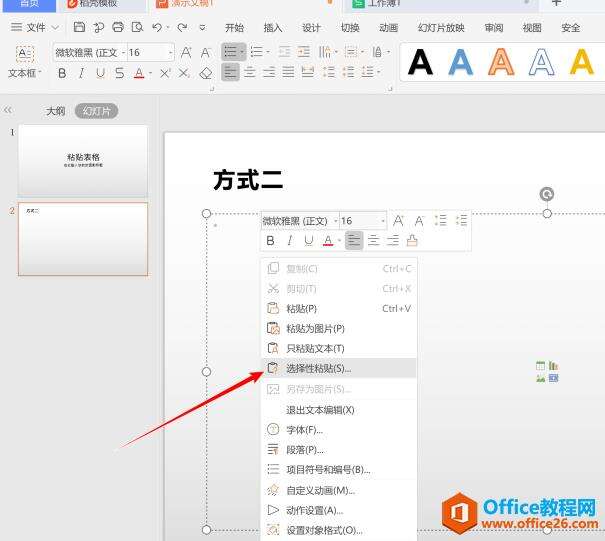Viewport: 605px width, 541px height.
Task: Open the mini toolbar font size dropdown
Action: pyautogui.click(x=382, y=221)
